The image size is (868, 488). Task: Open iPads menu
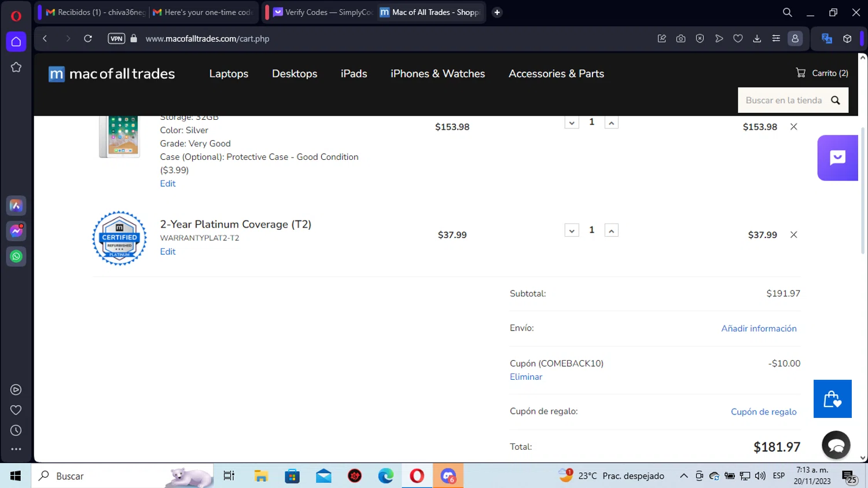click(354, 74)
